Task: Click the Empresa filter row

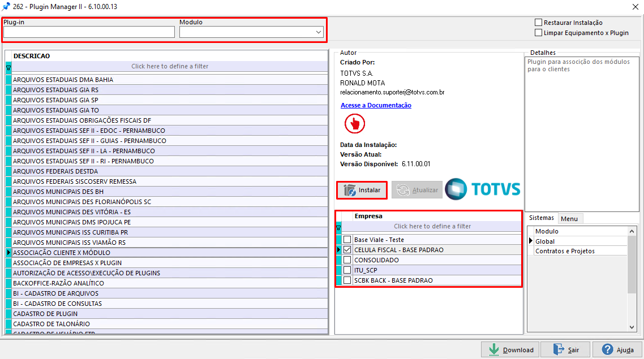Action: pyautogui.click(x=432, y=226)
